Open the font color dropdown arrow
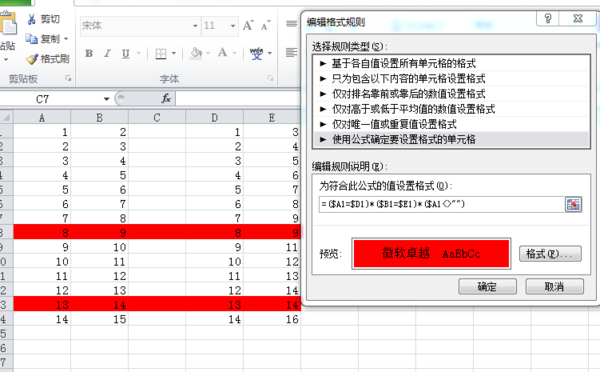Image resolution: width=600 pixels, height=372 pixels. pyautogui.click(x=234, y=53)
